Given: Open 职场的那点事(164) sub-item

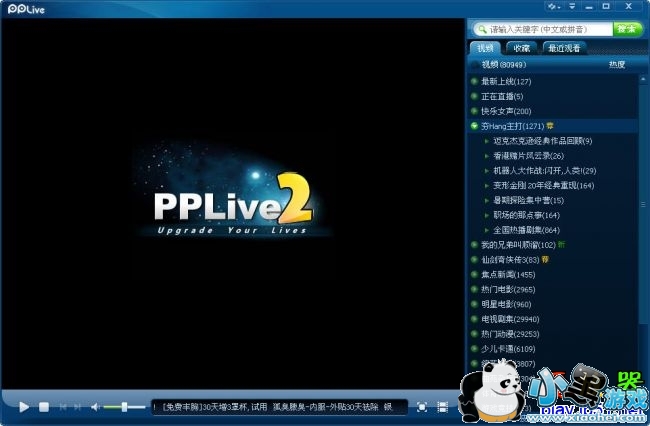Looking at the screenshot, I should (526, 215).
